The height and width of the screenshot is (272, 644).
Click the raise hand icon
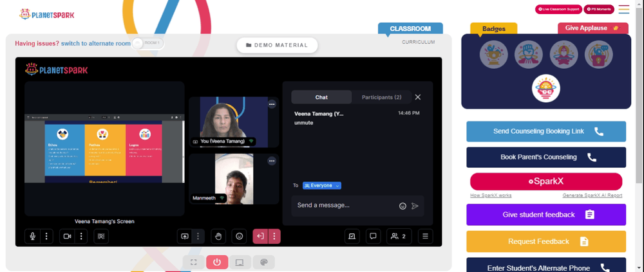coord(218,236)
